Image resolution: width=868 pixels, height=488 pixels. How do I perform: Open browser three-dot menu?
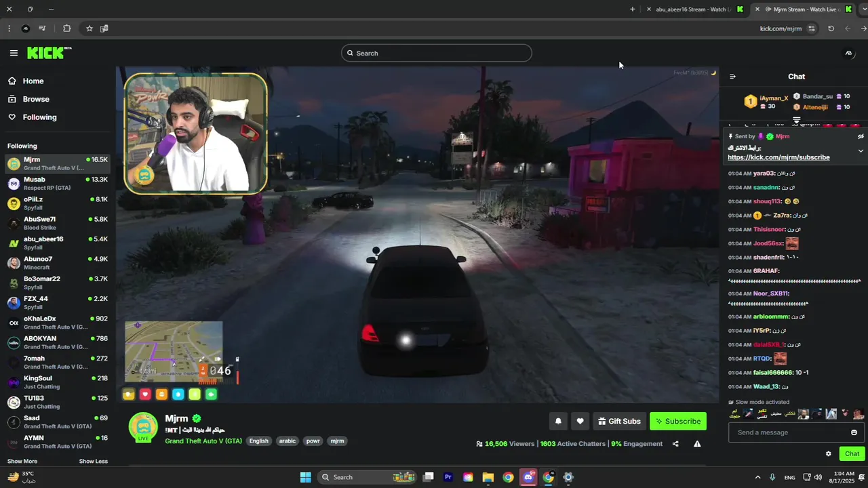click(9, 28)
